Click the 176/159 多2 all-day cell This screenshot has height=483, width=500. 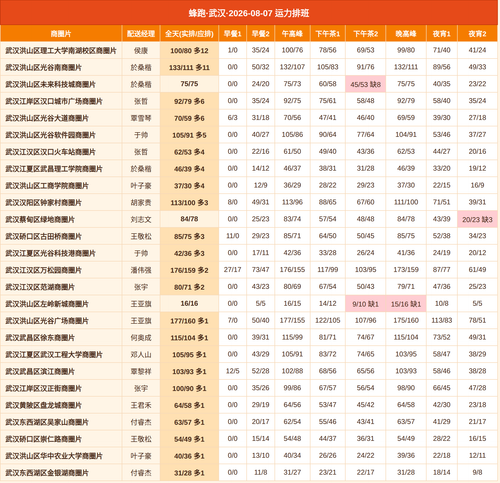(x=189, y=270)
